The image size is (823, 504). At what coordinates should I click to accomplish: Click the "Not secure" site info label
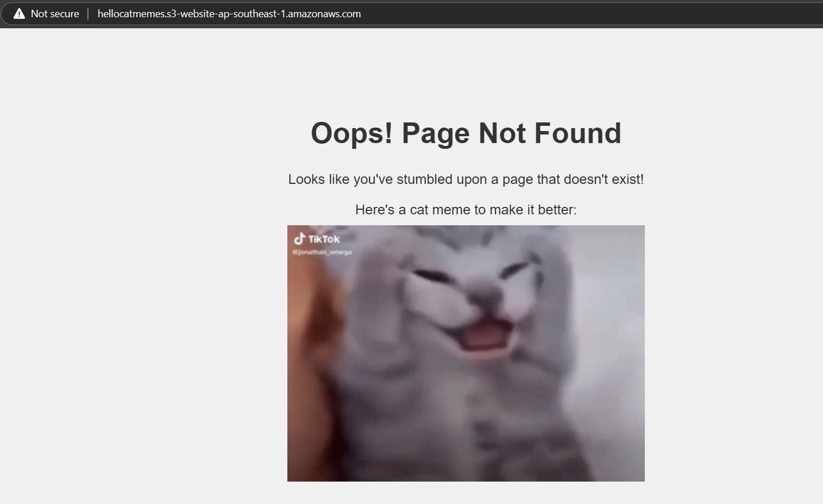[x=55, y=14]
